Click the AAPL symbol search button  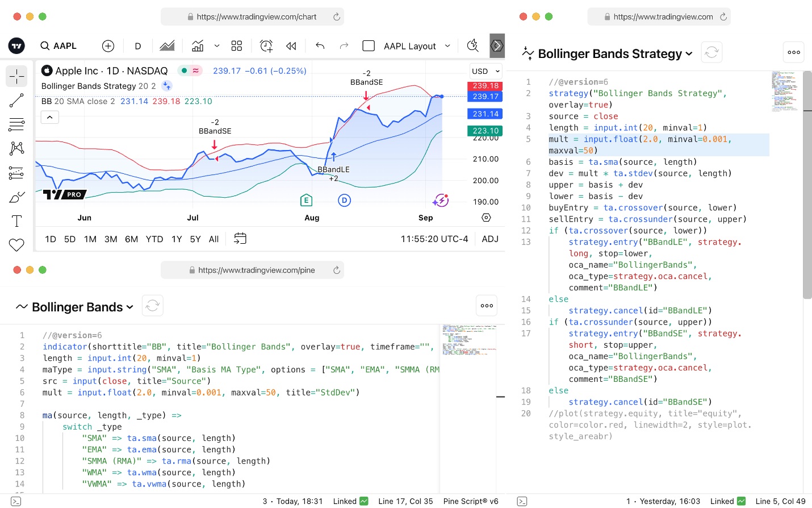point(58,46)
